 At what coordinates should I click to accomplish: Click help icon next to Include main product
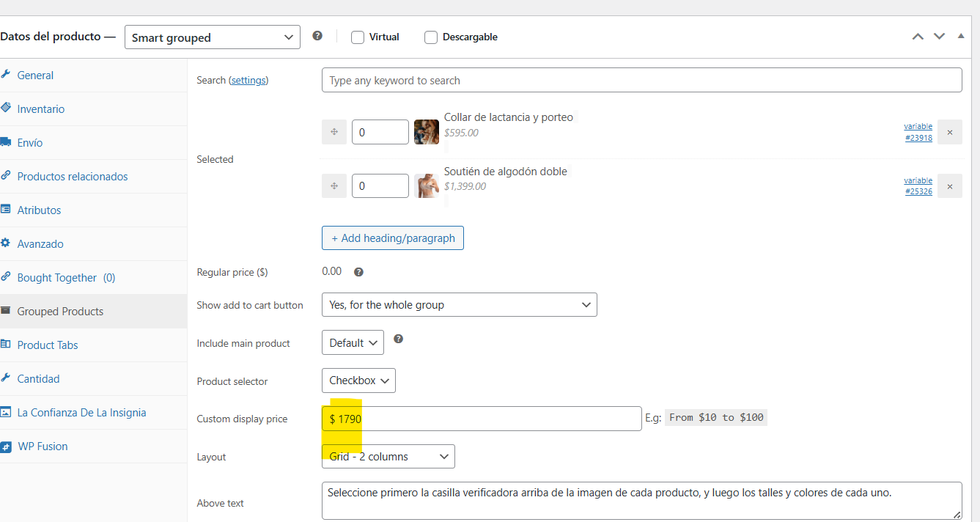[398, 339]
